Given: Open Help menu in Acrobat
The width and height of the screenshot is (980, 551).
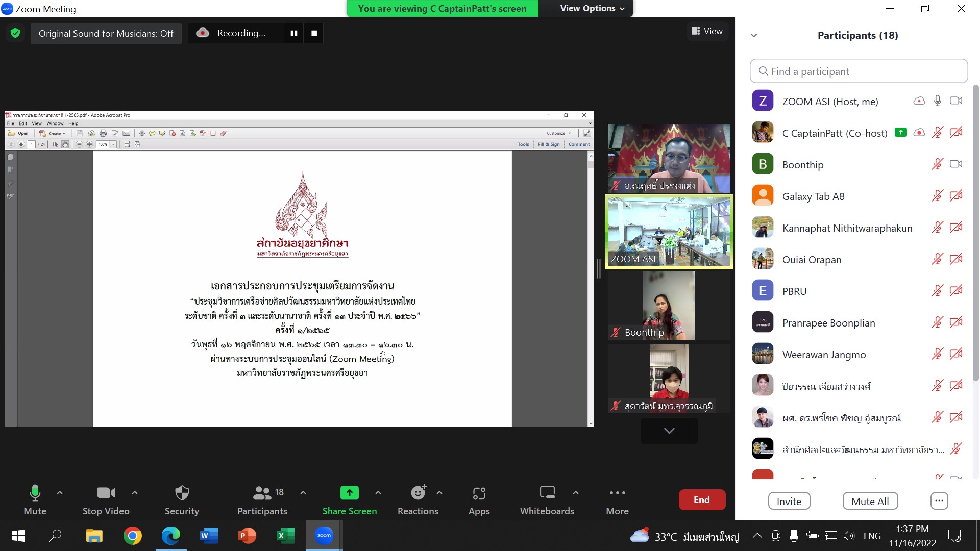Looking at the screenshot, I should coord(73,123).
